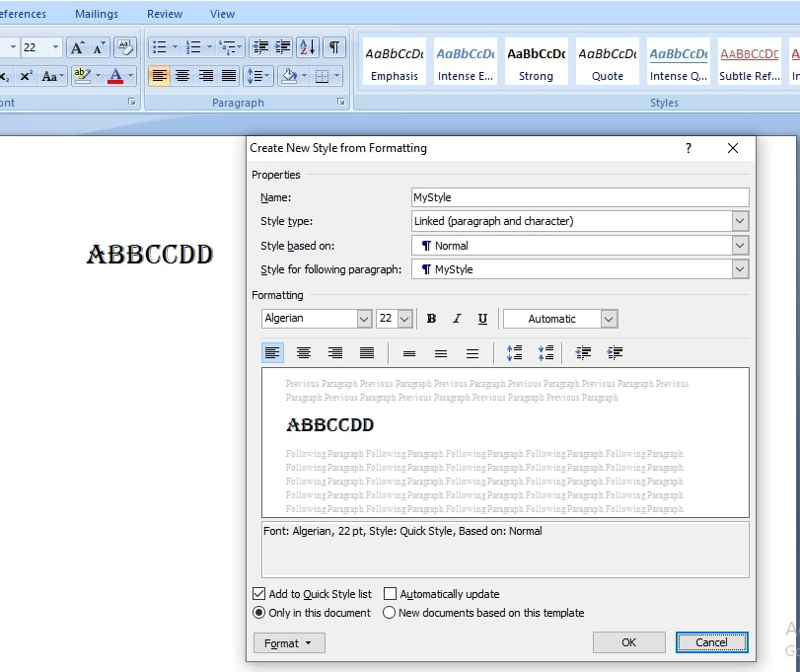Select dialog Align Left button

click(272, 353)
